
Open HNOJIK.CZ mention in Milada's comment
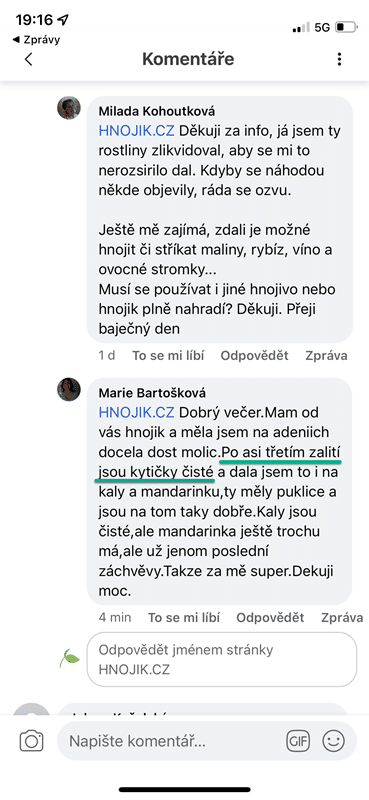click(137, 131)
